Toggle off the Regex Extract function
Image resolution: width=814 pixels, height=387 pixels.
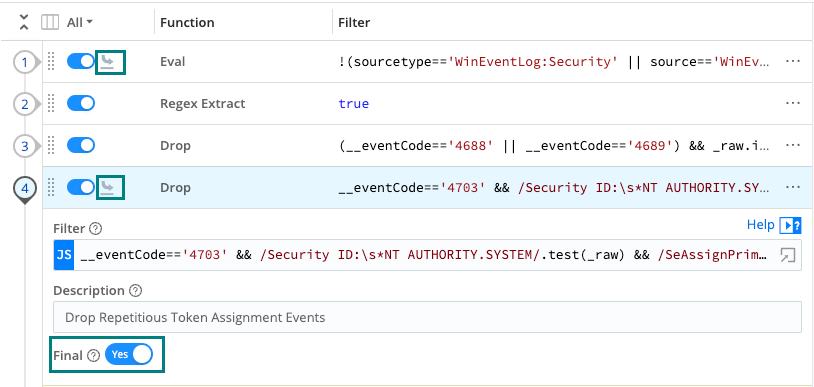[x=81, y=103]
